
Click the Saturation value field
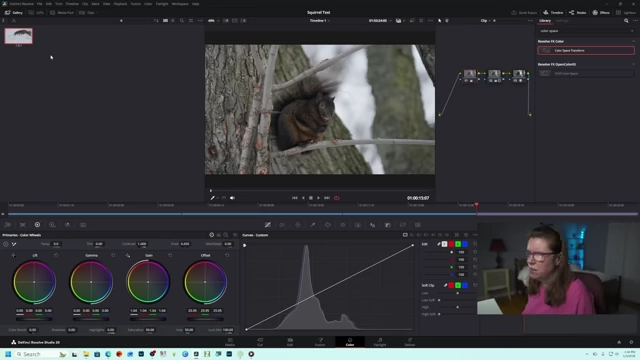150,330
